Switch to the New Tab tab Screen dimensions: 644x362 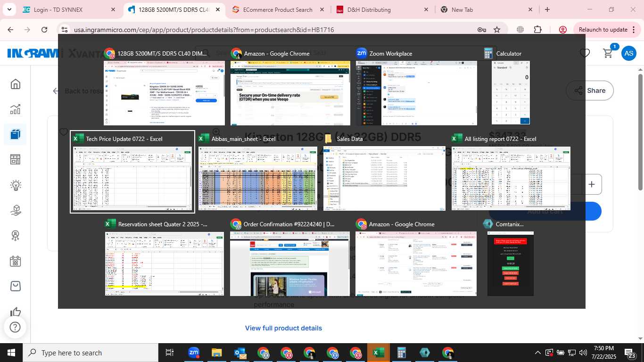(x=487, y=9)
